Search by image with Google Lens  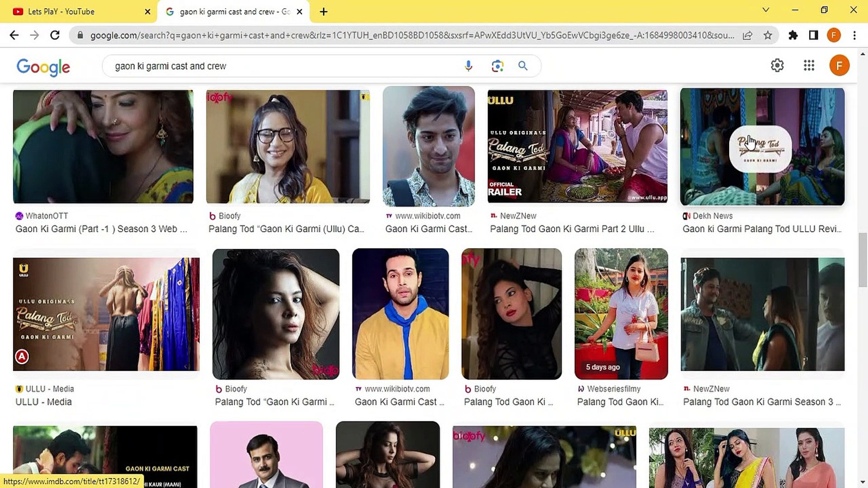pyautogui.click(x=497, y=66)
